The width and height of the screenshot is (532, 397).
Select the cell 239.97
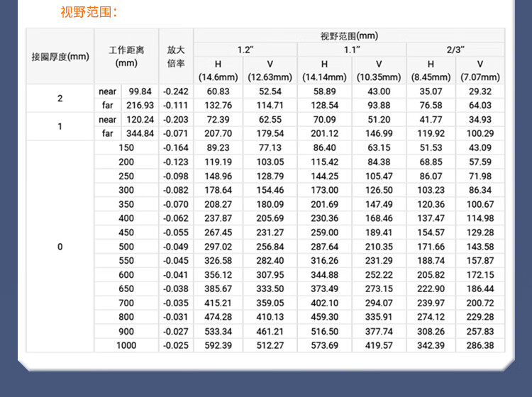pyautogui.click(x=431, y=303)
